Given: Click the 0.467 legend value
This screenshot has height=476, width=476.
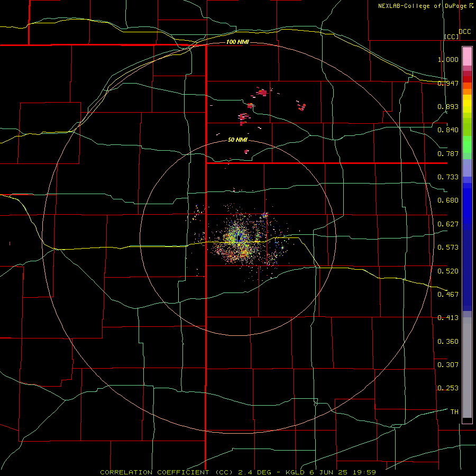Looking at the screenshot, I should [448, 294].
